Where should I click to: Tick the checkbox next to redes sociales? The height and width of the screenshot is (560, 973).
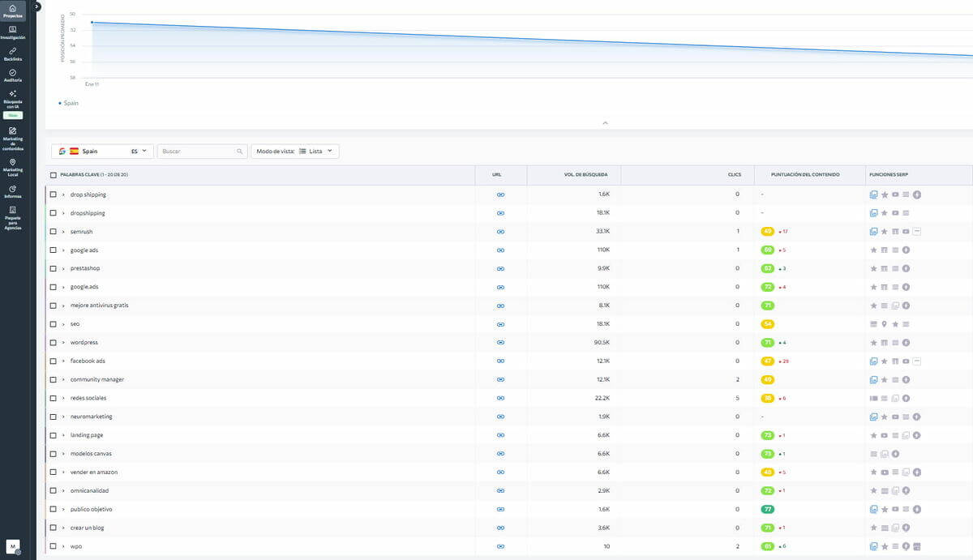point(54,398)
